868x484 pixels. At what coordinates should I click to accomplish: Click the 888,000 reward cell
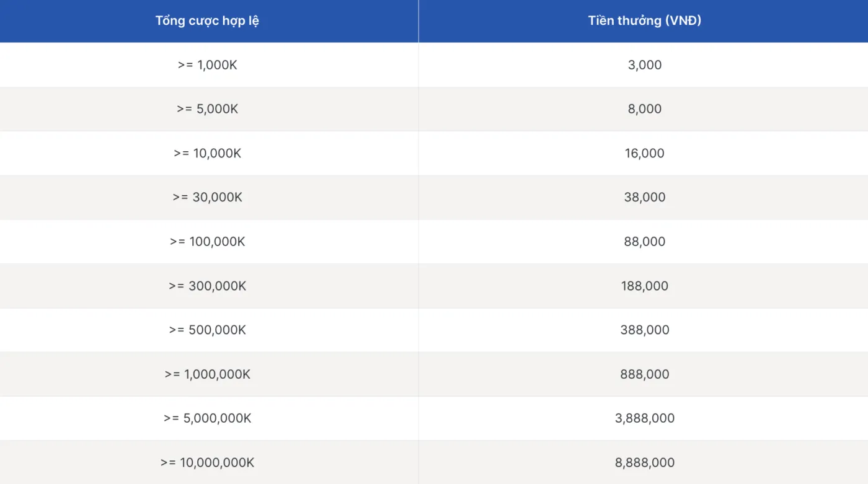tap(644, 374)
